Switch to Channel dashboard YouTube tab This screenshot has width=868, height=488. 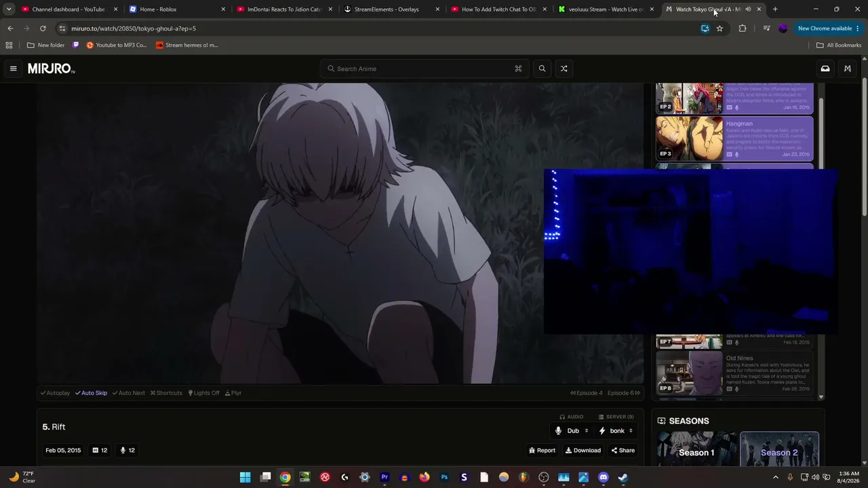(68, 9)
